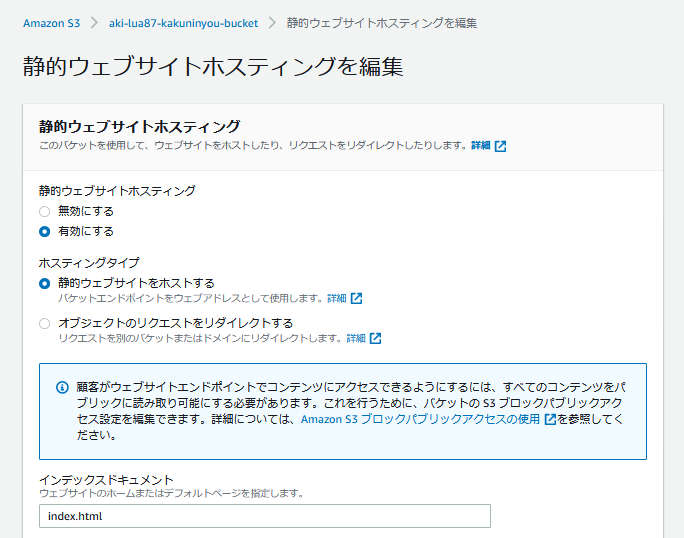Click the インデックスドキュメント label
This screenshot has width=684, height=538.
106,480
